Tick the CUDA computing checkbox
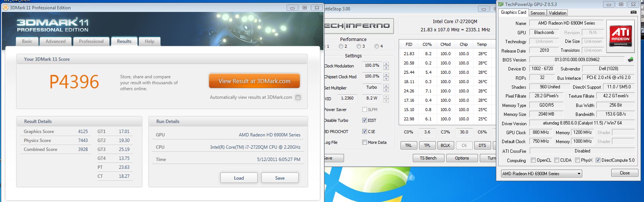Viewport: 644px width, 202px height. pos(557,160)
